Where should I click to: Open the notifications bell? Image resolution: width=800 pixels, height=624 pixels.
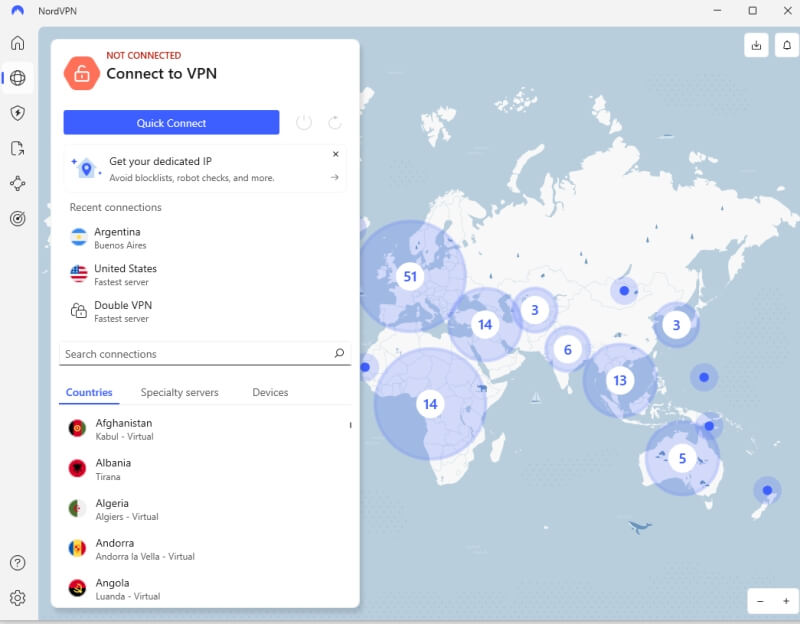(785, 45)
